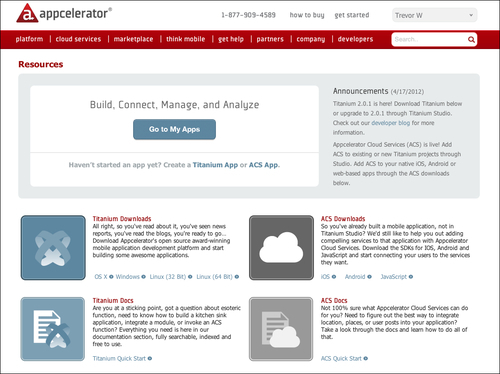This screenshot has width=500, height=374.
Task: Click the arrow icon beside Titanium Quick Start
Action: coord(150,358)
